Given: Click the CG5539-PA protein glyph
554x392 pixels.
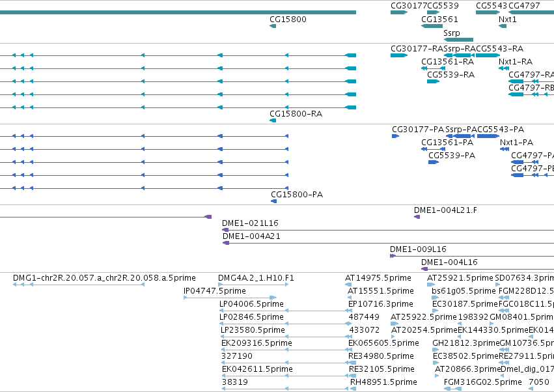Looking at the screenshot, I should point(434,162).
